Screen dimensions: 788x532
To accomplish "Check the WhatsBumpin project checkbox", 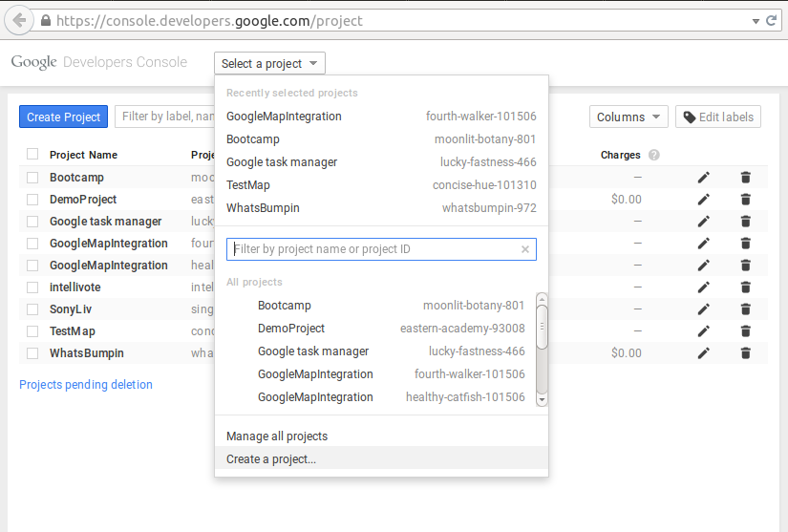I will tap(32, 353).
